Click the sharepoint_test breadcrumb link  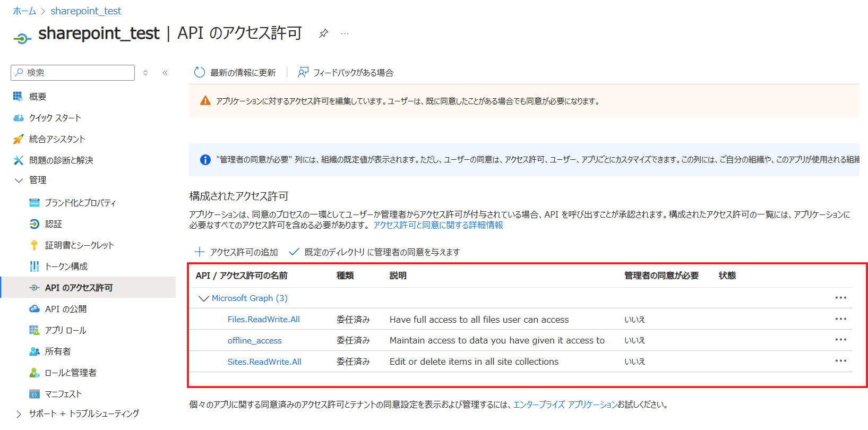click(86, 11)
